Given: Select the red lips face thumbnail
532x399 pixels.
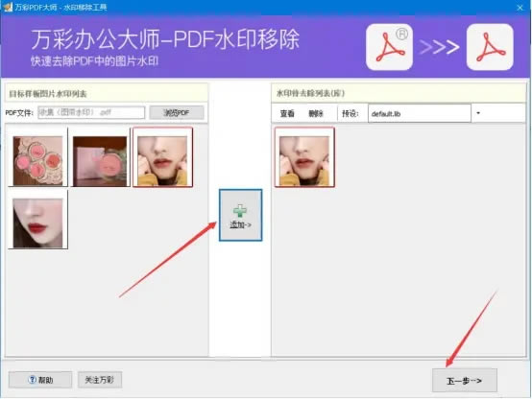Looking at the screenshot, I should (37, 220).
